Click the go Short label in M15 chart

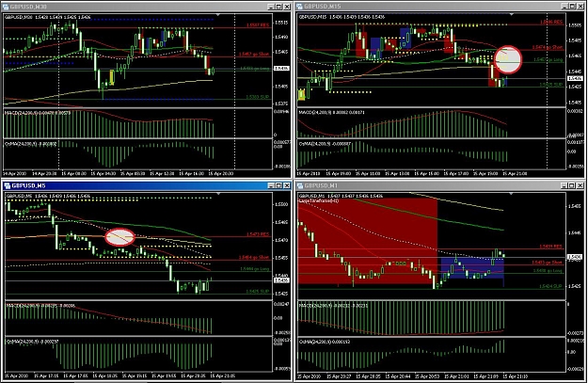click(548, 48)
